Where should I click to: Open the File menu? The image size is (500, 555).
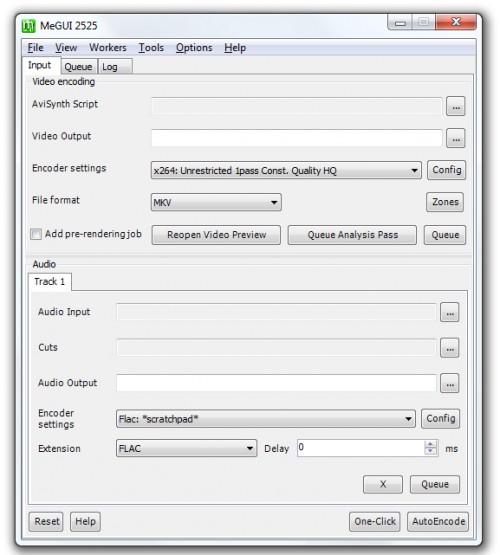click(x=35, y=48)
